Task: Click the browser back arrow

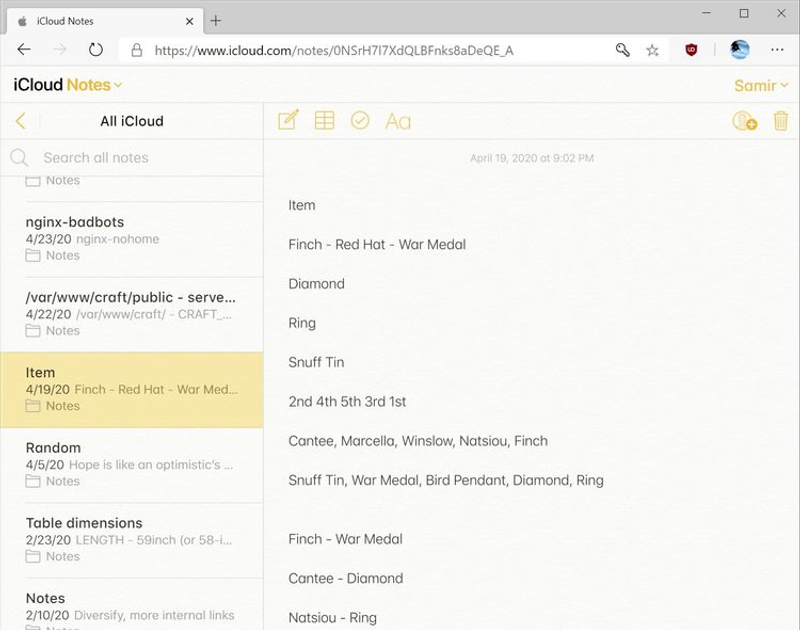Action: [24, 49]
